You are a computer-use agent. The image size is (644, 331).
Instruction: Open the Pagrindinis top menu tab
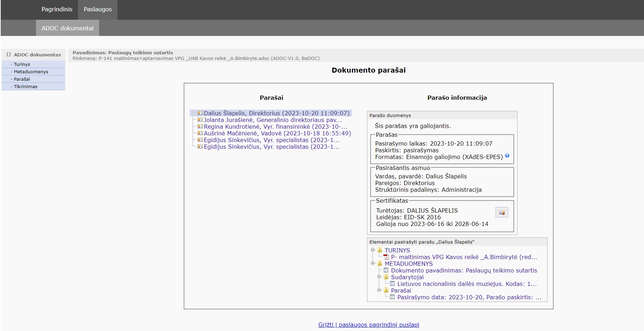pos(57,10)
